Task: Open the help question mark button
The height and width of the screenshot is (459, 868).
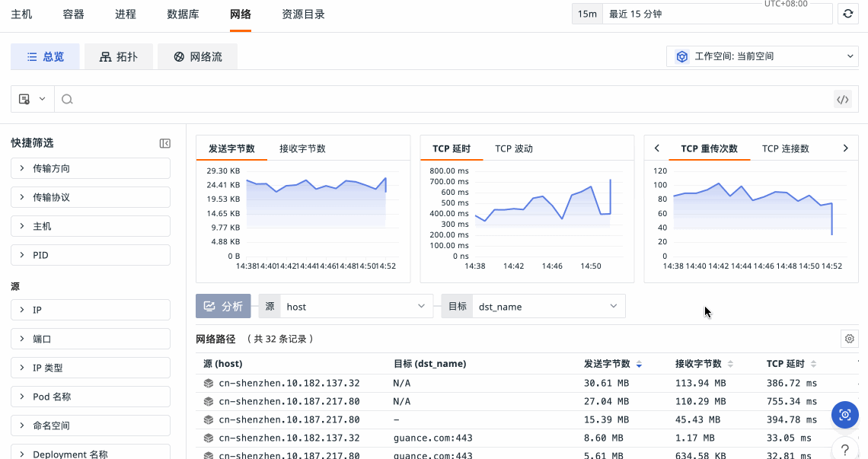Action: (844, 448)
